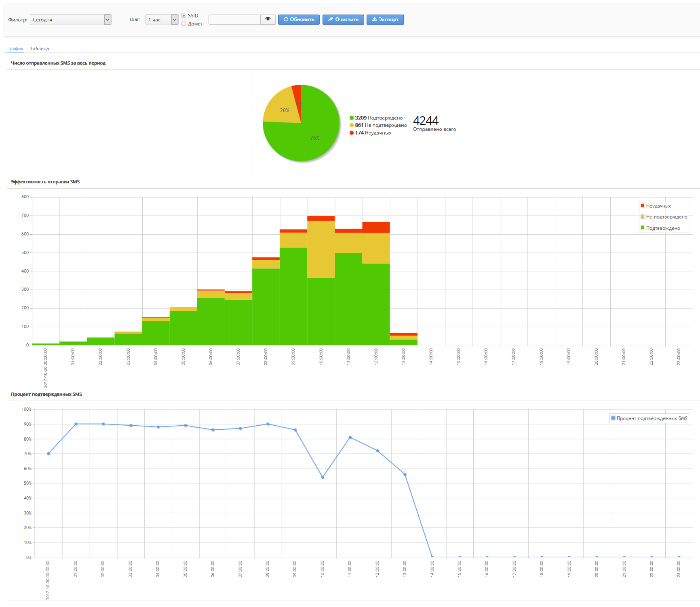
Task: Click the blue square in the line chart legend
Action: pyautogui.click(x=613, y=418)
